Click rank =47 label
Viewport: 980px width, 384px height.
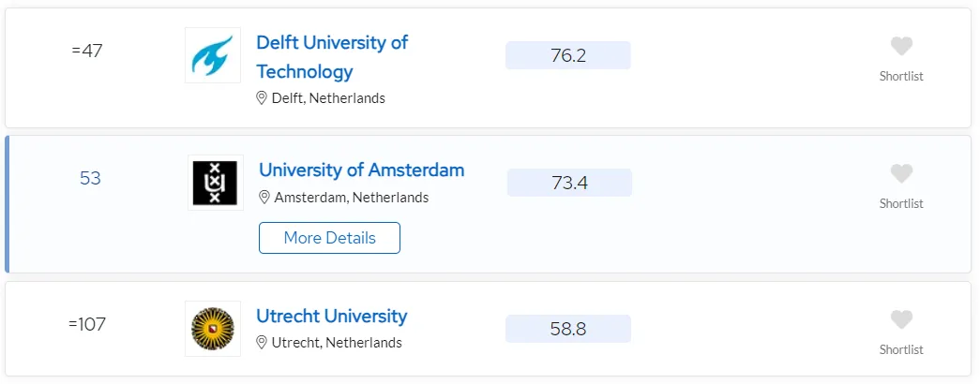click(87, 52)
